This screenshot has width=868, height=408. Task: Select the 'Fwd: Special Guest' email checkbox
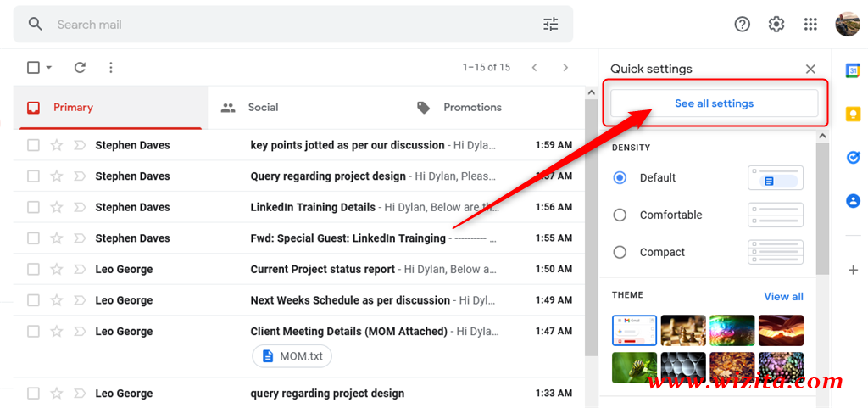click(x=33, y=238)
